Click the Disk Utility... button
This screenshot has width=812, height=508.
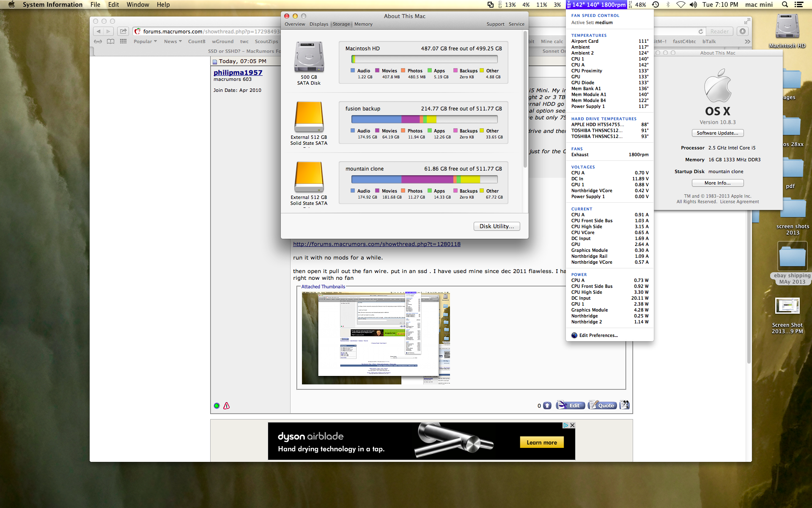tap(497, 226)
